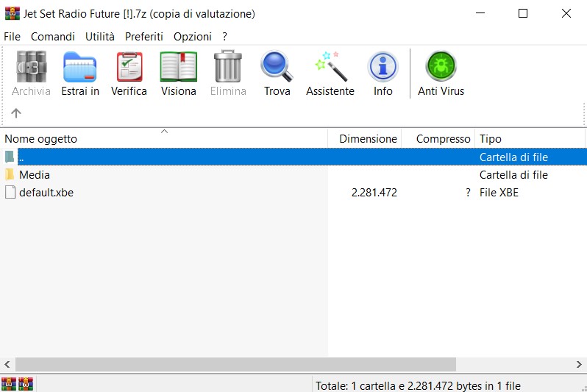This screenshot has width=587, height=392.
Task: Minimize the WinRAR window
Action: [x=480, y=13]
